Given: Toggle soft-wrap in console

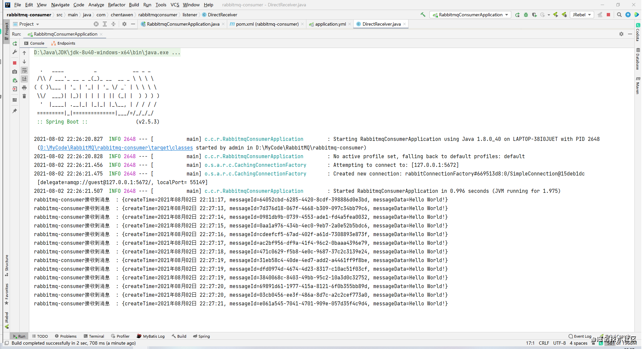Looking at the screenshot, I should pyautogui.click(x=24, y=70).
